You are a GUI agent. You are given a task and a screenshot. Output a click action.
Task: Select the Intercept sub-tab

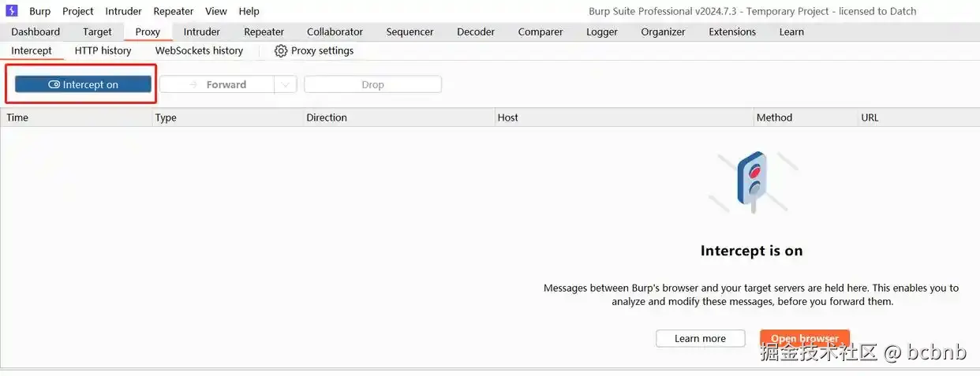tap(32, 50)
